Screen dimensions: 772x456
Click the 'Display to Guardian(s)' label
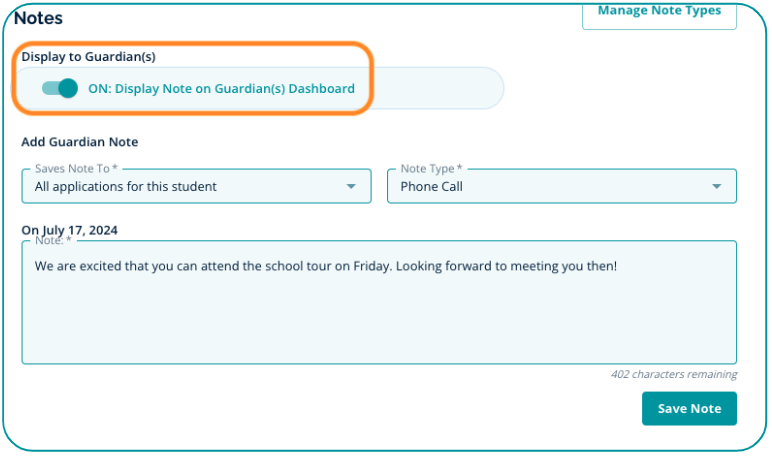[x=88, y=57]
